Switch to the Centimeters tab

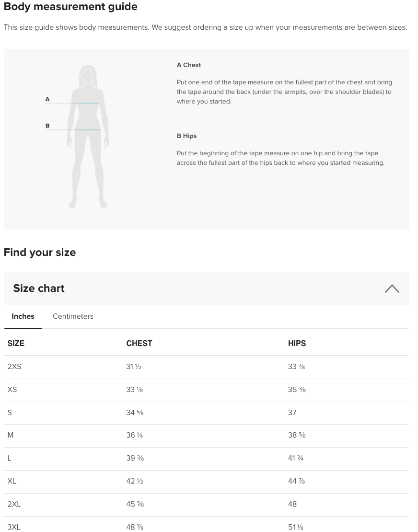[x=73, y=316]
